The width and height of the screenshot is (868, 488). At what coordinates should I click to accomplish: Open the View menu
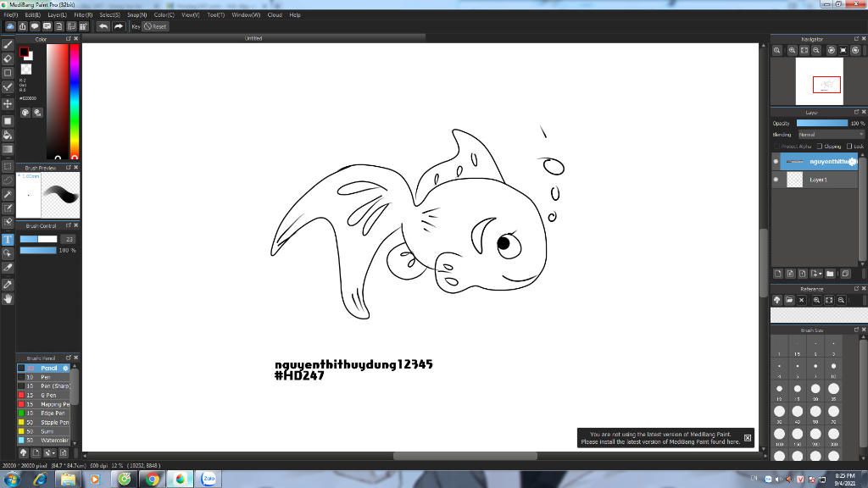[x=190, y=15]
